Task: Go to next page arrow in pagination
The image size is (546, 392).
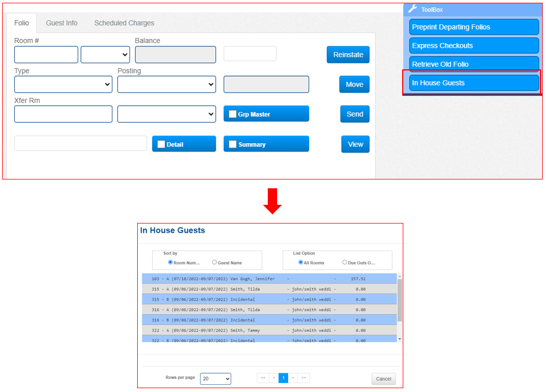Action: (x=293, y=378)
